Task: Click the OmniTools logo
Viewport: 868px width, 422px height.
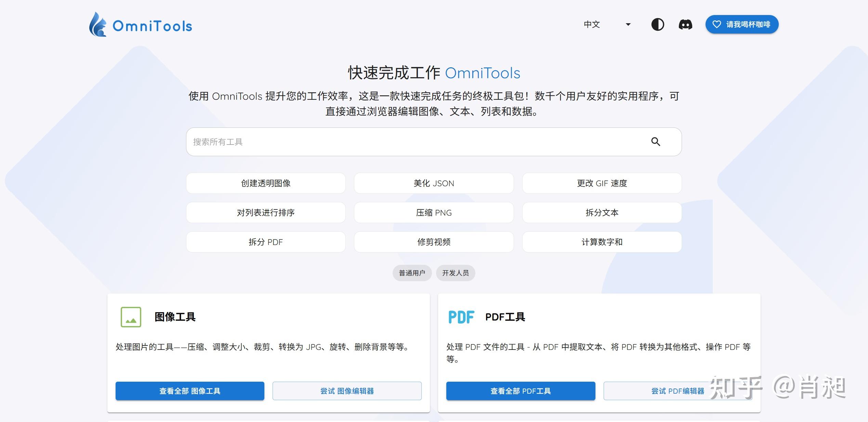Action: tap(141, 25)
